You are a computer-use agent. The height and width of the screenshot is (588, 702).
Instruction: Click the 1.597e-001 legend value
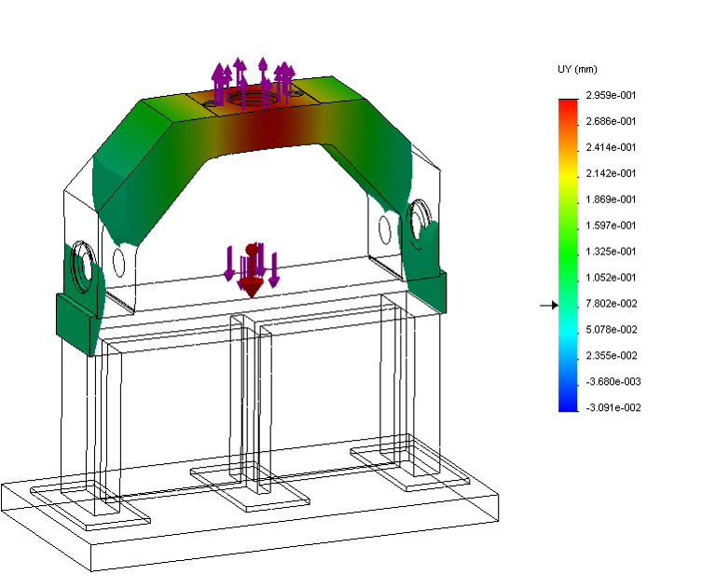(x=611, y=226)
